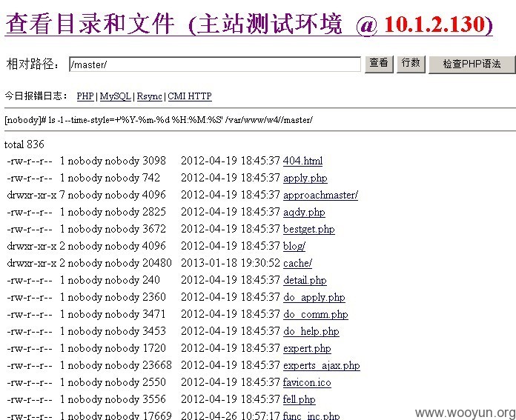
Task: Click file size 20480 in cache/ row
Action: (x=157, y=263)
